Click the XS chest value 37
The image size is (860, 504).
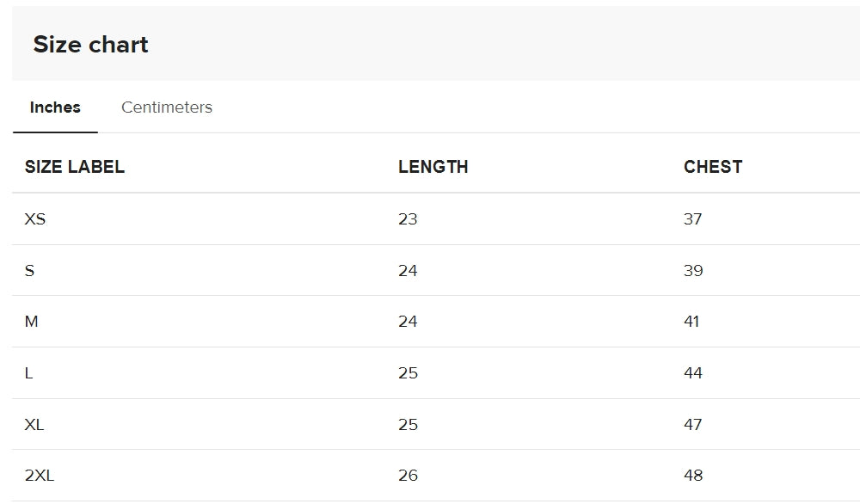(692, 218)
